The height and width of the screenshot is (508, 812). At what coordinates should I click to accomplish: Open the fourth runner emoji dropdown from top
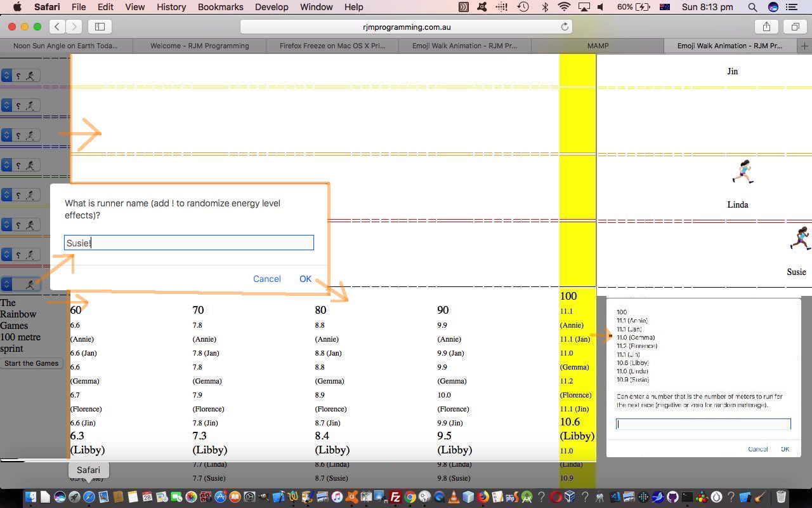click(x=20, y=165)
